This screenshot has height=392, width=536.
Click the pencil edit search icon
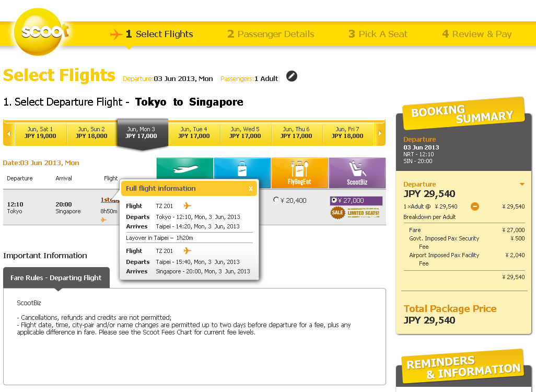(x=292, y=76)
